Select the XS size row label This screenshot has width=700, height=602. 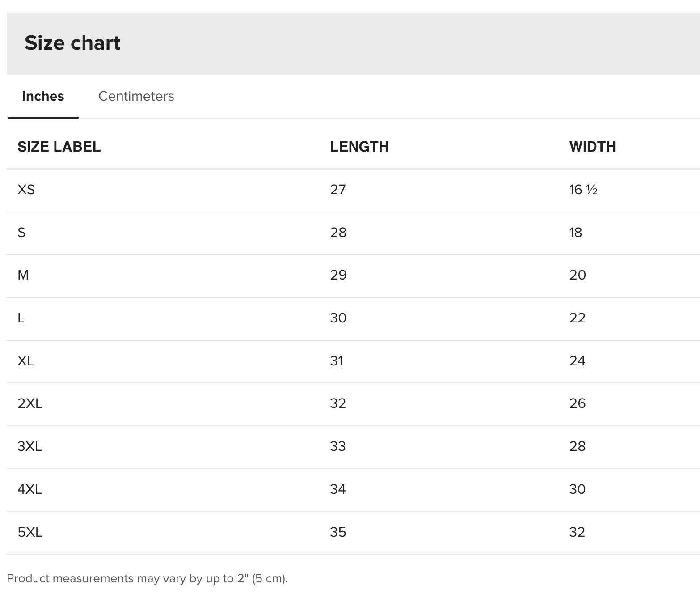pos(26,190)
